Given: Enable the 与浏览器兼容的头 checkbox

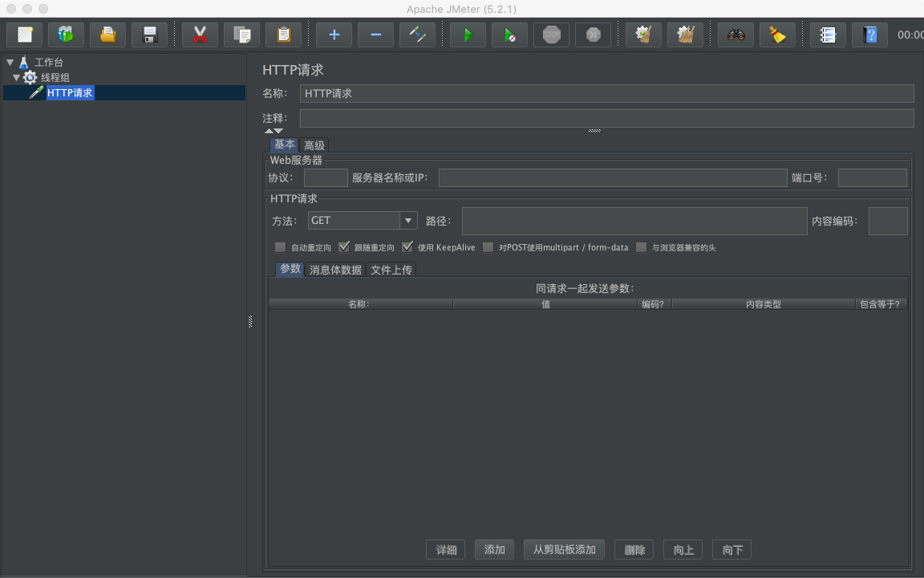Looking at the screenshot, I should [641, 247].
